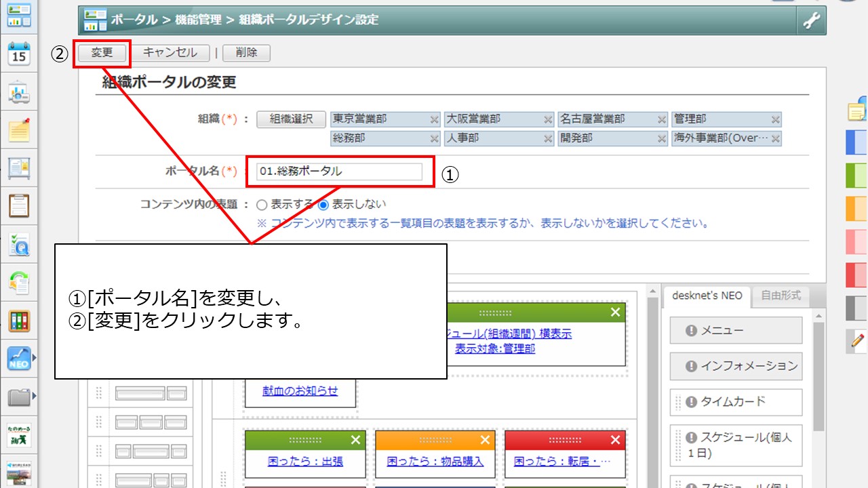Click the 変更 button

click(102, 53)
